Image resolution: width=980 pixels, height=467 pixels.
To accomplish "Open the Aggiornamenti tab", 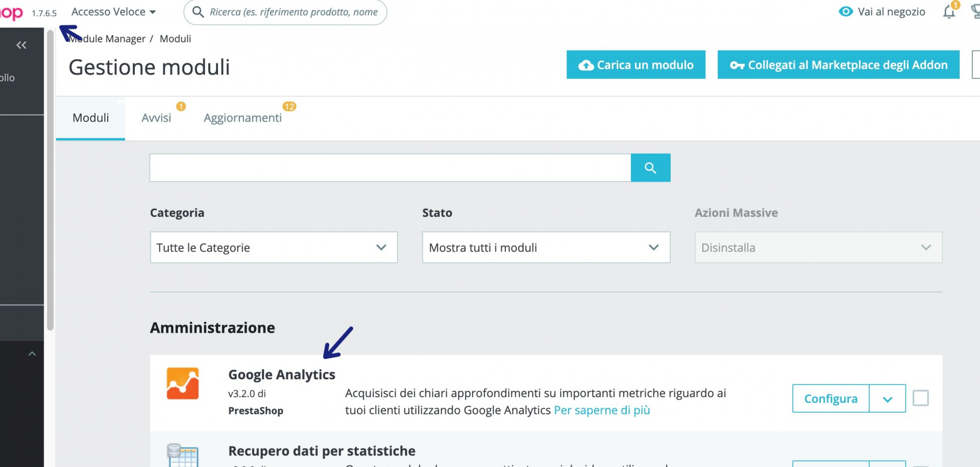I will [242, 118].
